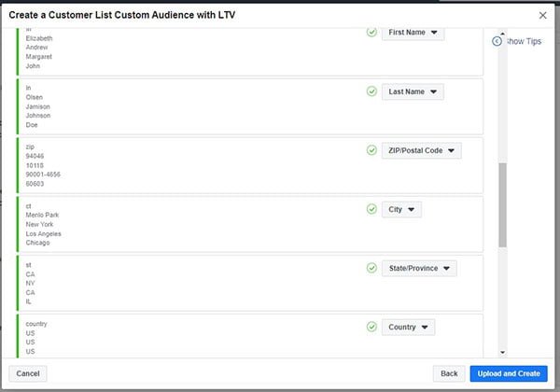Click the 'Andrew' first name value

click(x=36, y=47)
